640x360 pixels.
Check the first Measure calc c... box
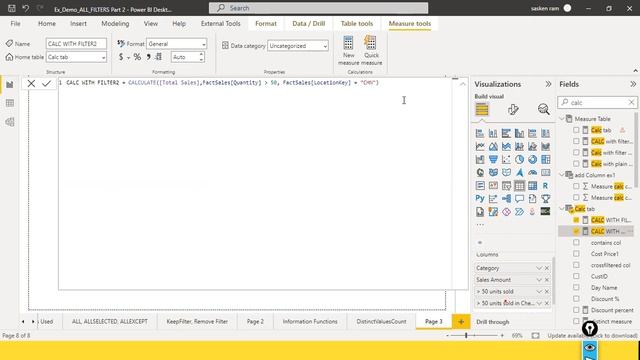pos(576,186)
